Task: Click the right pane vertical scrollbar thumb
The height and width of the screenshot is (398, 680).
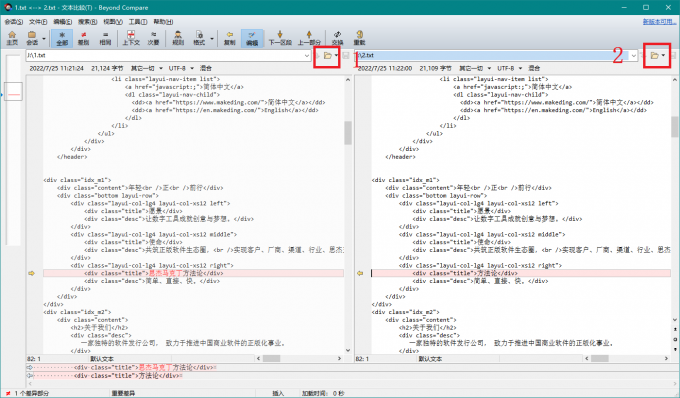Action: pyautogui.click(x=675, y=127)
